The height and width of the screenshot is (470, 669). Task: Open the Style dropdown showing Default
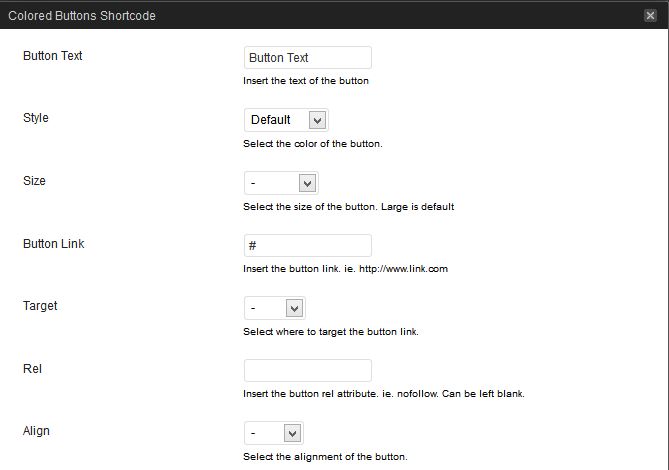286,120
